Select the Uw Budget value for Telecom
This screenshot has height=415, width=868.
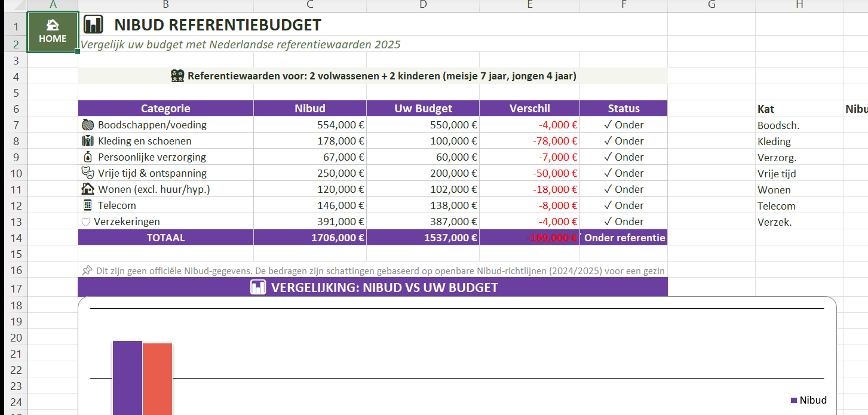click(422, 205)
